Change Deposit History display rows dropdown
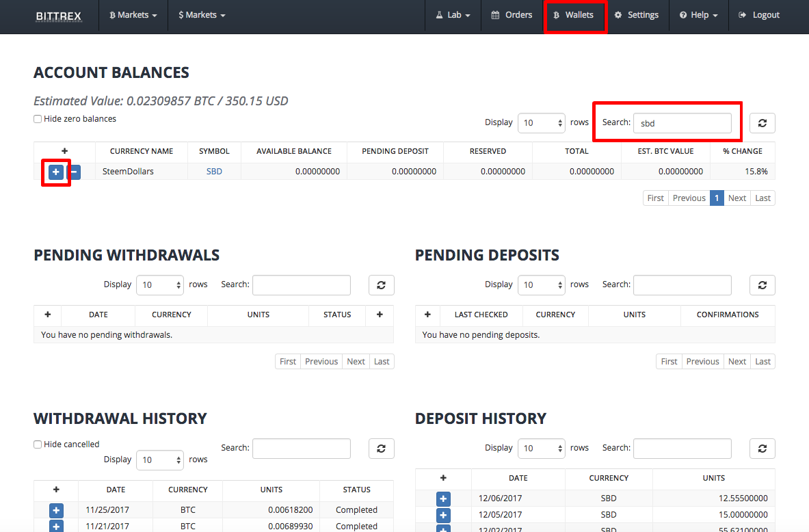The height and width of the screenshot is (532, 809). tap(542, 449)
